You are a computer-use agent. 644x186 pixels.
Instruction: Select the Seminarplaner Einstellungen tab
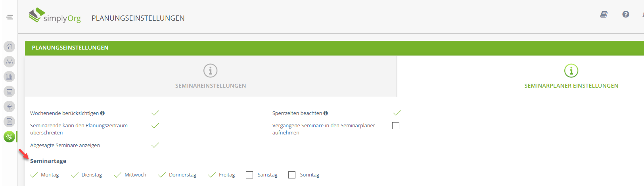pyautogui.click(x=571, y=77)
